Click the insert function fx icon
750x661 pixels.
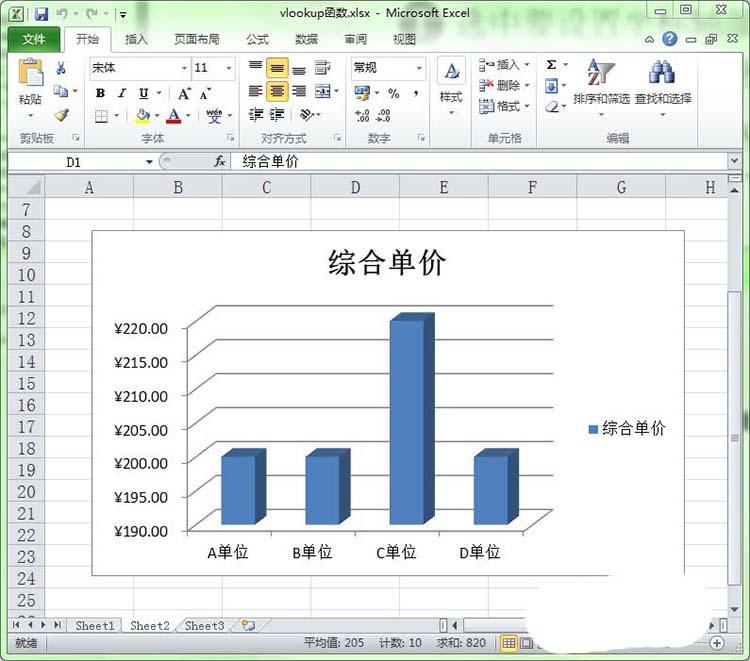click(x=219, y=161)
